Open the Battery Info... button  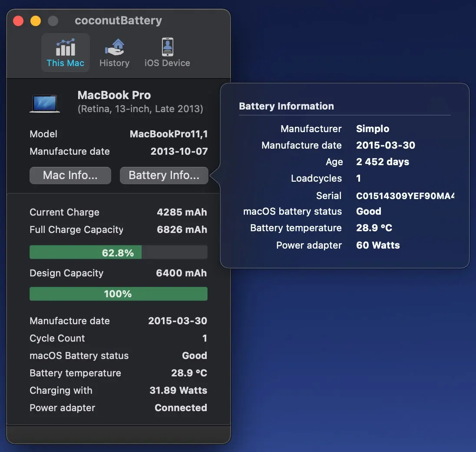click(x=164, y=175)
